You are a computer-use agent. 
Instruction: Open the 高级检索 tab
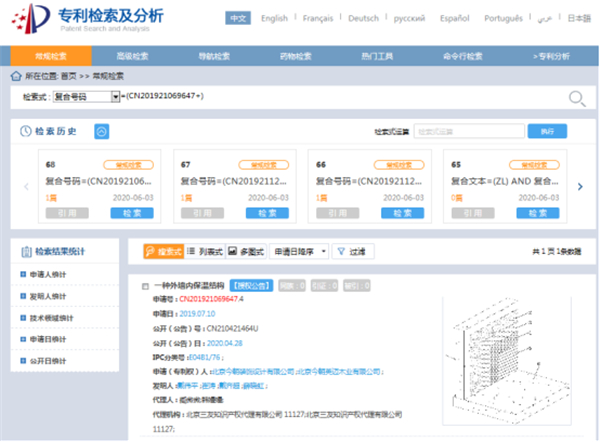132,56
